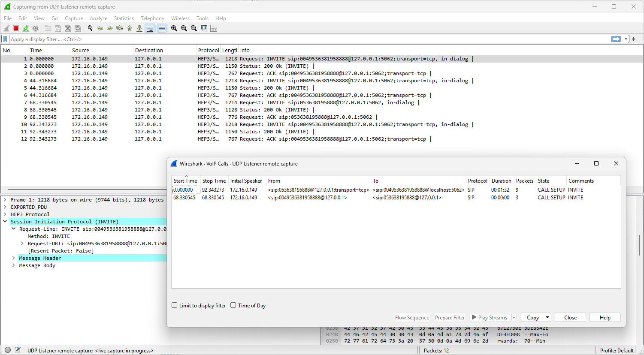Toggle automatic scrolling in live capture
Viewport: 644px width, 355px height.
tap(149, 28)
